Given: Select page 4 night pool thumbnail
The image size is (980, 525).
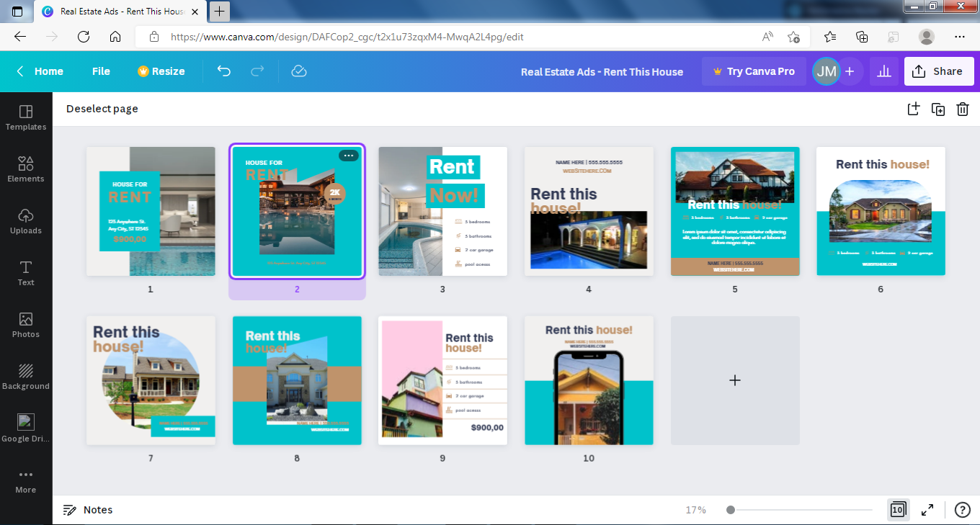Looking at the screenshot, I should [x=589, y=212].
